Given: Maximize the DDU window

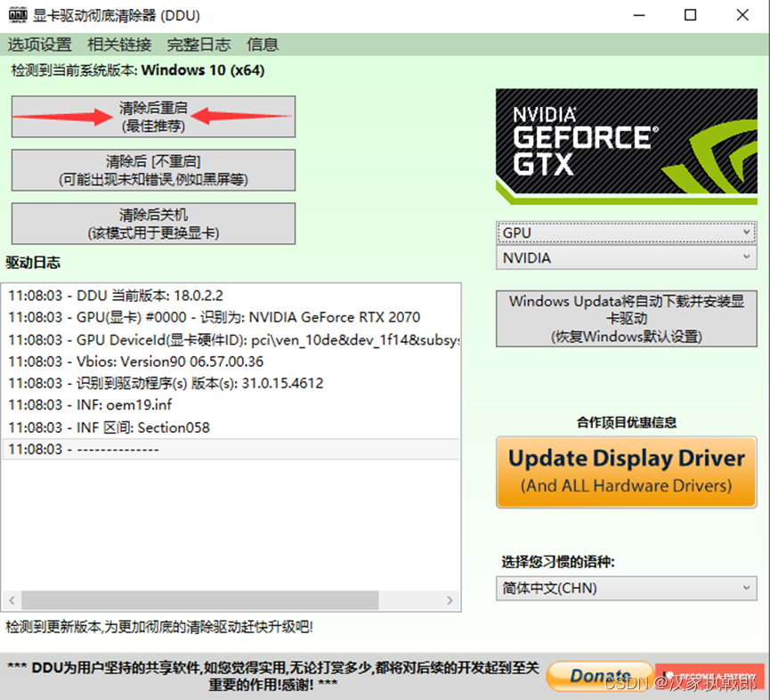Looking at the screenshot, I should point(691,15).
